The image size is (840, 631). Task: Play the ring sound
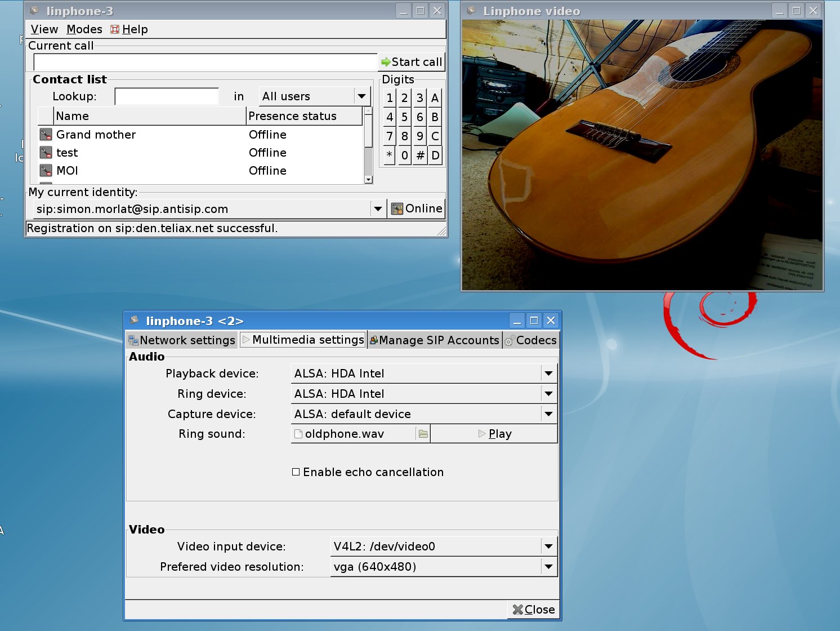(494, 434)
